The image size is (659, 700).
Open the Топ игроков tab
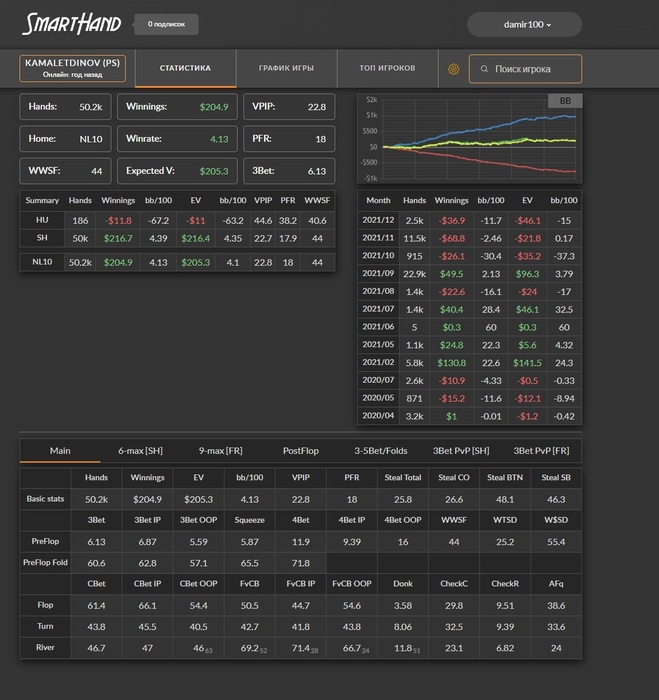point(387,68)
